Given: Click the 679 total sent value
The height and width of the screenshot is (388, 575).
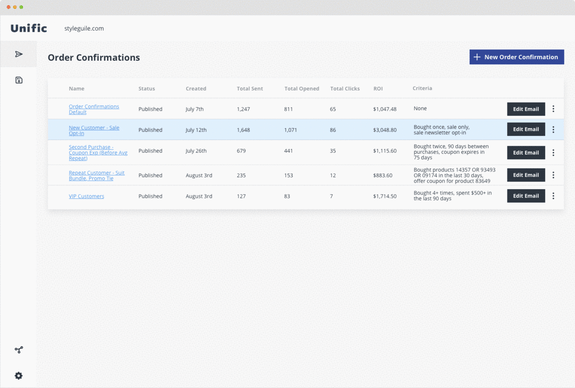Looking at the screenshot, I should 241,151.
